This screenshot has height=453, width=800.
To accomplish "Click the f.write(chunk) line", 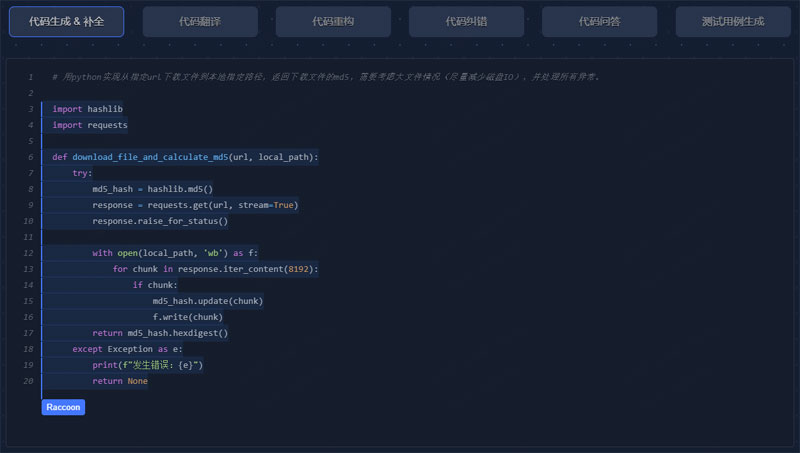I will [x=188, y=317].
